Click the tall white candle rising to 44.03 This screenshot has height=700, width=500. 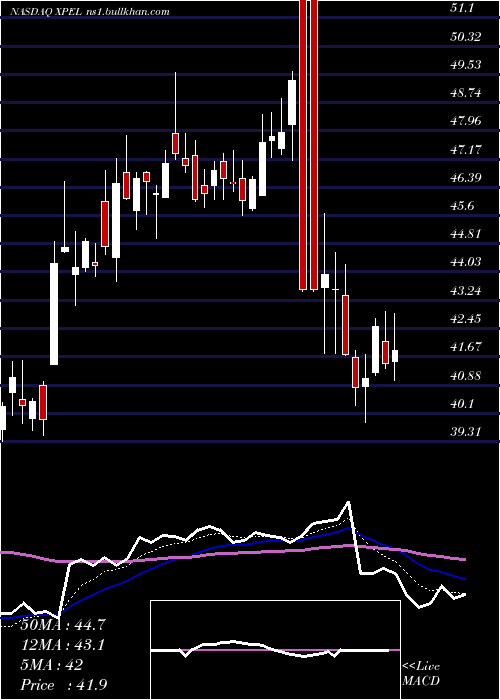click(54, 314)
